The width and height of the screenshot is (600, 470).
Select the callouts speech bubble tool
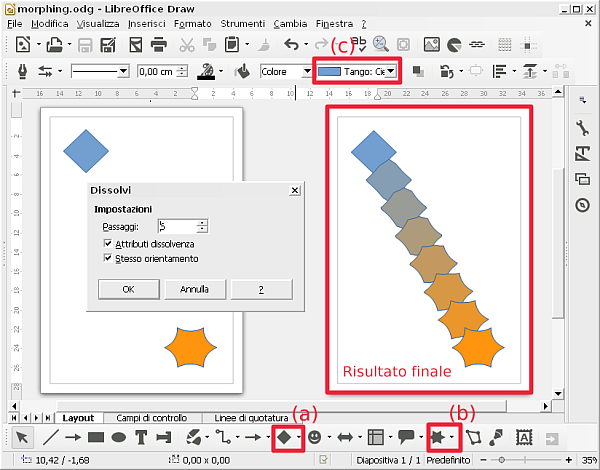(406, 437)
